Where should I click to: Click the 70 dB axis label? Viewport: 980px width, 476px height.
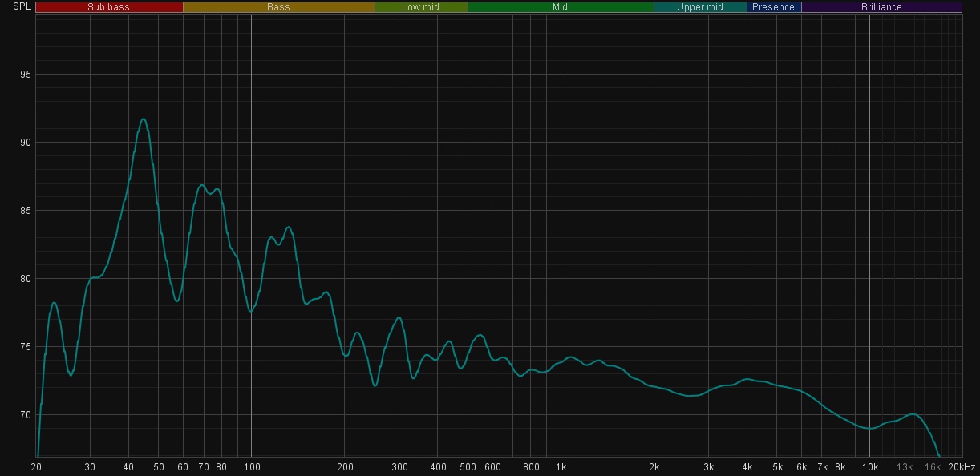point(26,415)
